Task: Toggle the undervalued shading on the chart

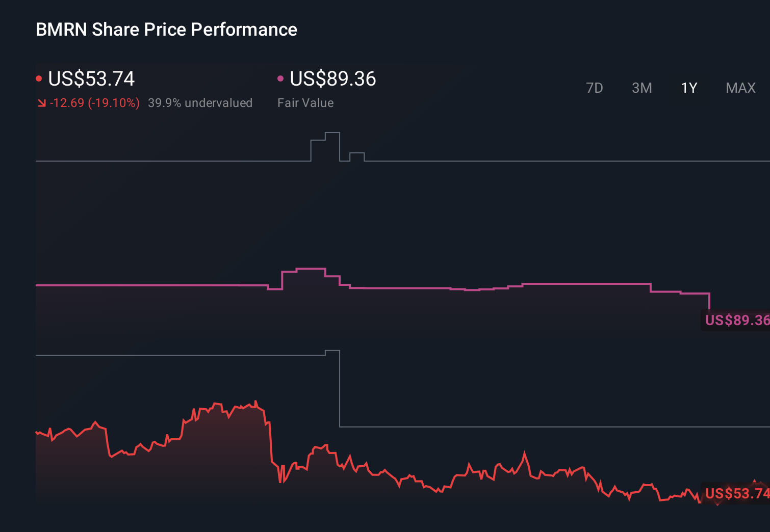Action: pyautogui.click(x=200, y=103)
